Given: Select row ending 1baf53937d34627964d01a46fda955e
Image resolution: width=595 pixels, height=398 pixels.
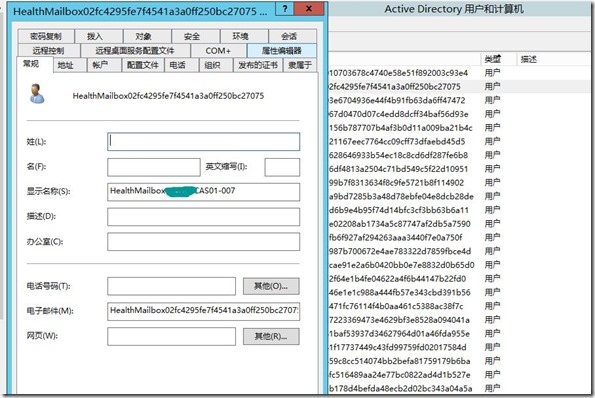Looking at the screenshot, I should click(459, 334).
